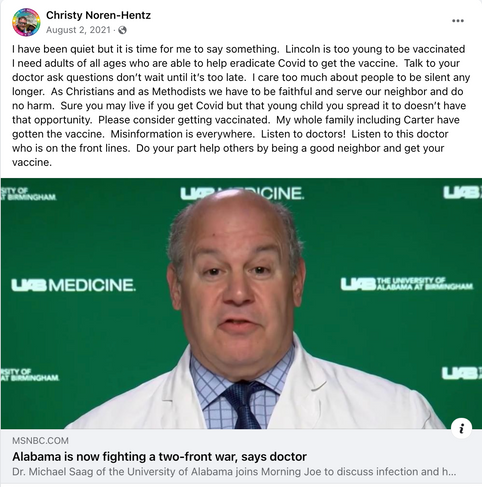
Task: Open the 'Alabama is now fighting' headline
Action: 159,456
